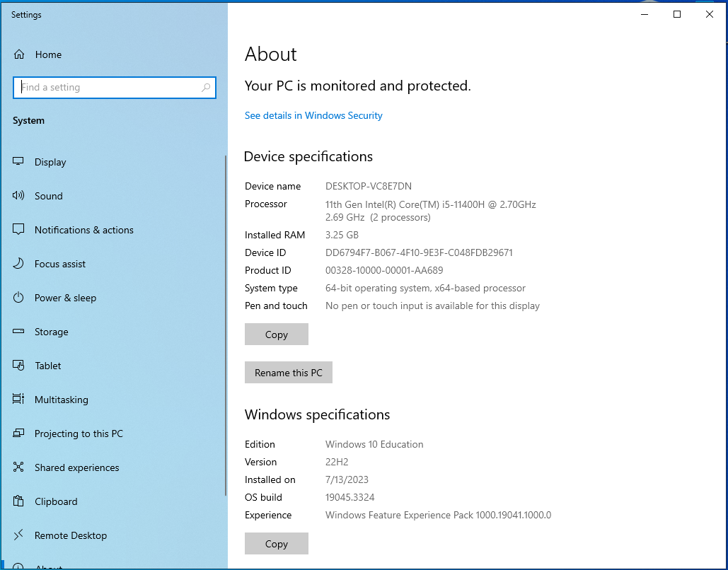Go to Projecting to this PC
This screenshot has height=570, width=728.
[x=78, y=434]
